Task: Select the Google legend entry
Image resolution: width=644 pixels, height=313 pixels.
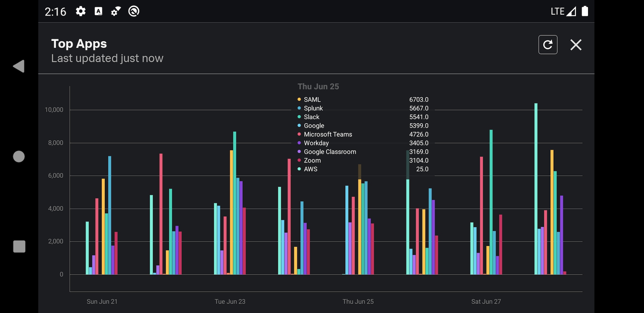Action: pyautogui.click(x=363, y=126)
